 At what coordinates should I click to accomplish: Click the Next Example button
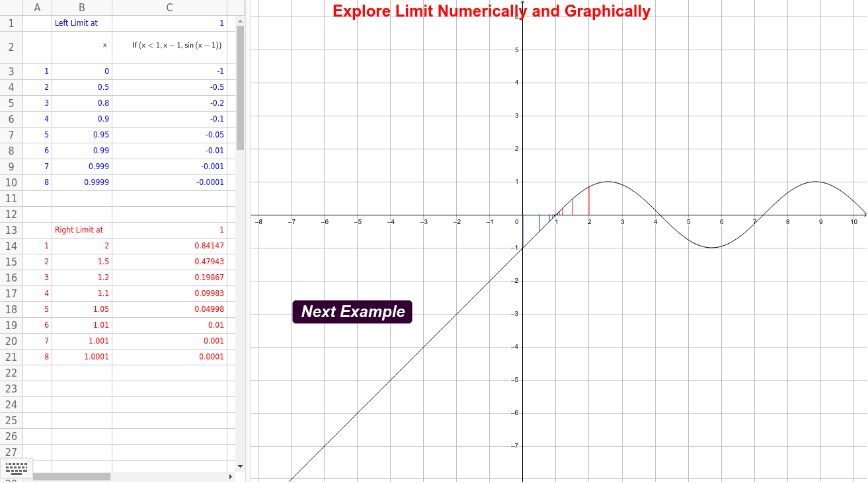(x=352, y=312)
